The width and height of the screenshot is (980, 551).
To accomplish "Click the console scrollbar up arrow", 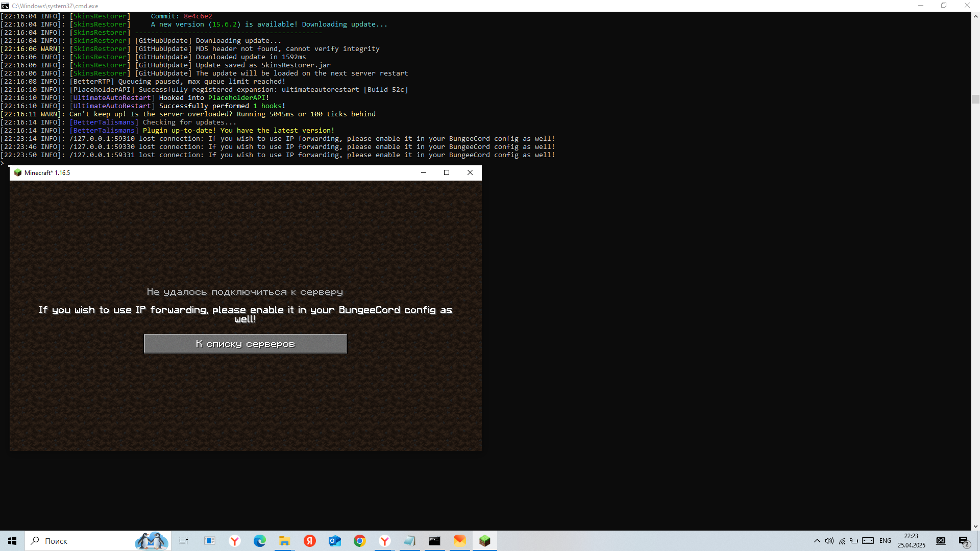I will click(975, 16).
